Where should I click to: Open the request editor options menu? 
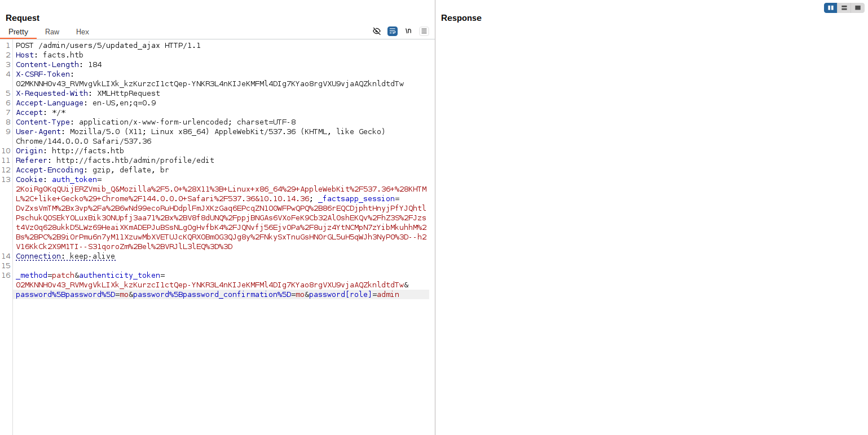pyautogui.click(x=424, y=31)
